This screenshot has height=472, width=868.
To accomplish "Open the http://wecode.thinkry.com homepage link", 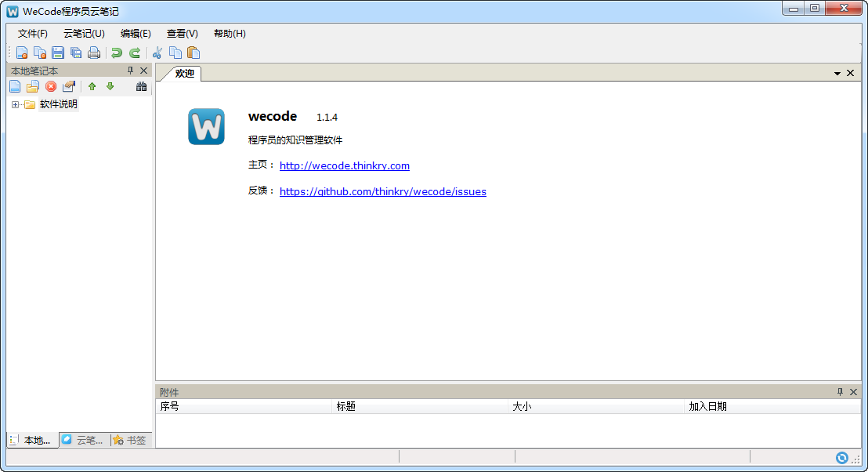I will click(x=345, y=165).
